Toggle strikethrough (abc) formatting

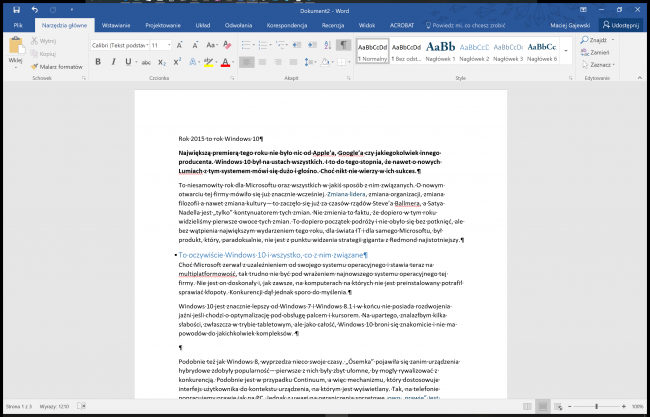146,62
